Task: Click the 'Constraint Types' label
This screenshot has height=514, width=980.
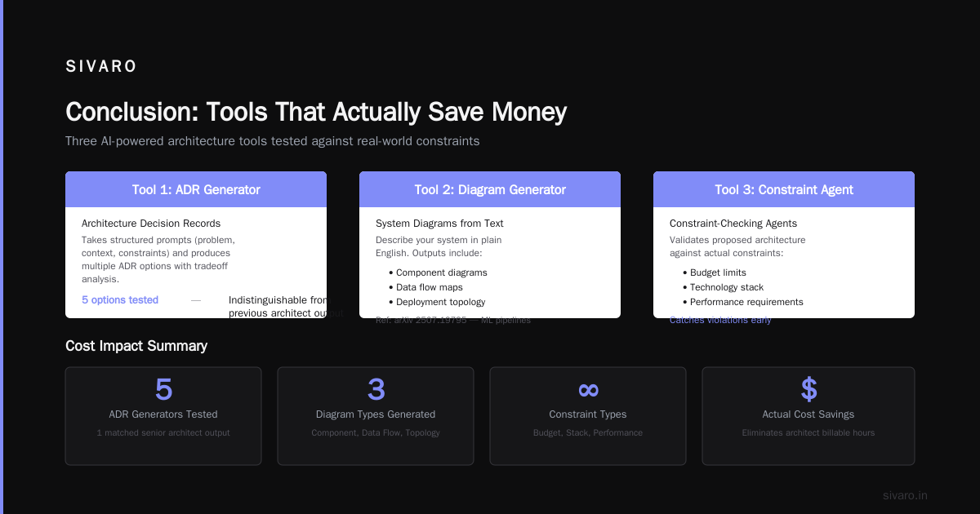Action: [x=588, y=414]
